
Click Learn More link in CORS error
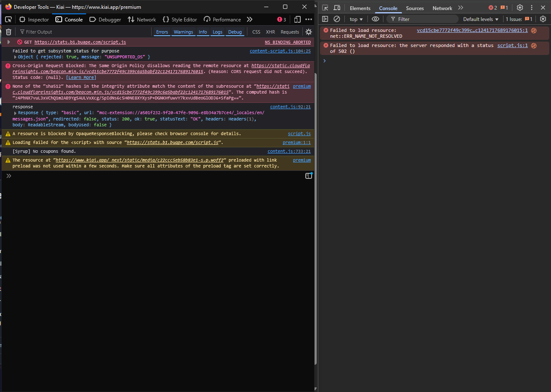(81, 77)
